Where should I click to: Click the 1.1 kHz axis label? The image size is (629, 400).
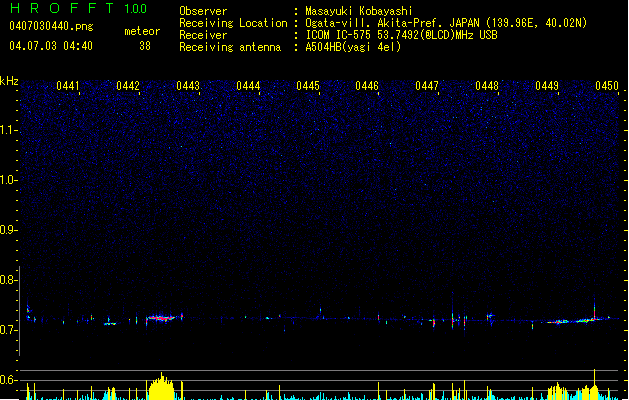coord(8,130)
